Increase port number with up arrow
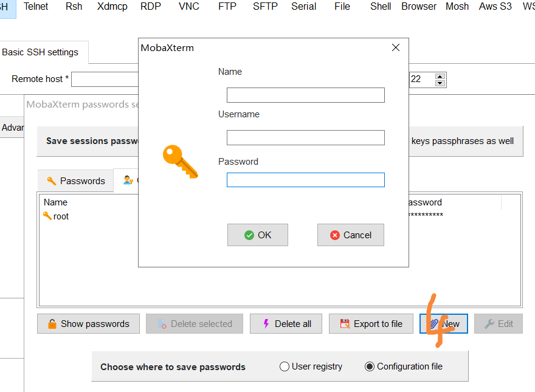The image size is (535, 392). (440, 77)
